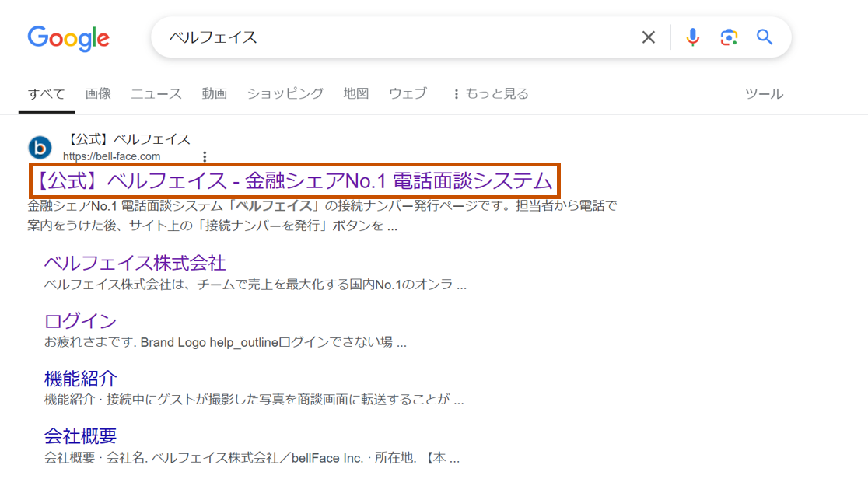
Task: Open the 地図 tab
Action: tap(356, 93)
